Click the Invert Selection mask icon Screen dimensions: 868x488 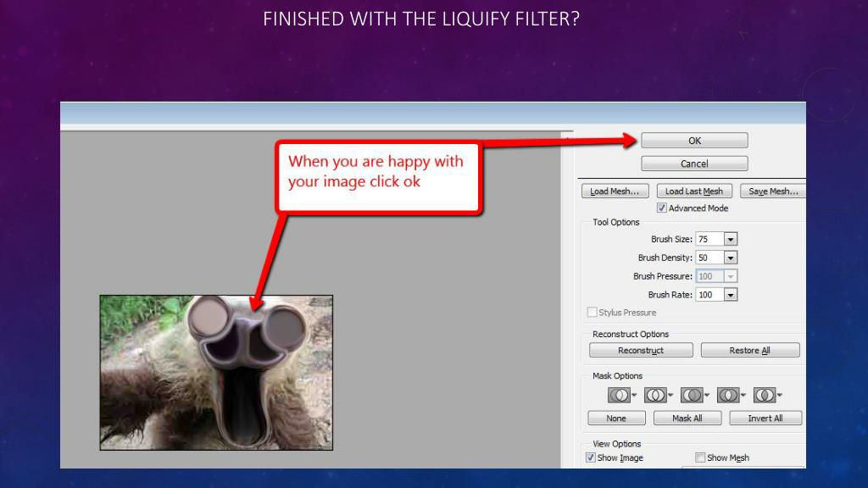(x=765, y=395)
